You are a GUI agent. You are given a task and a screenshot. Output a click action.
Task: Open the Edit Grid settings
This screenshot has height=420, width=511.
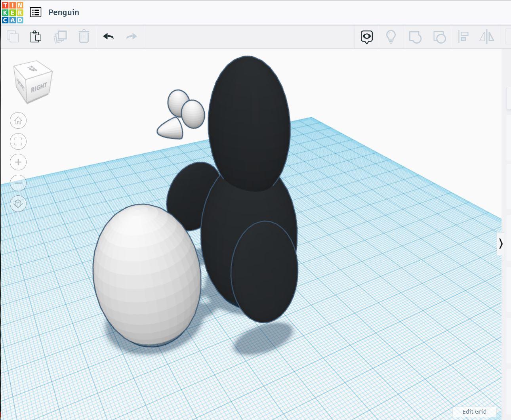coord(474,412)
